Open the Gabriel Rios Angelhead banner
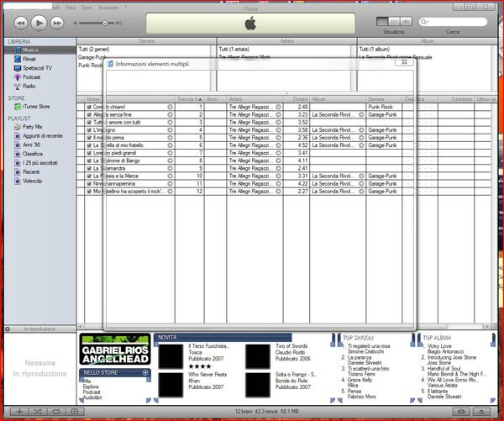Viewport: 504px width, 421px height. pyautogui.click(x=115, y=350)
